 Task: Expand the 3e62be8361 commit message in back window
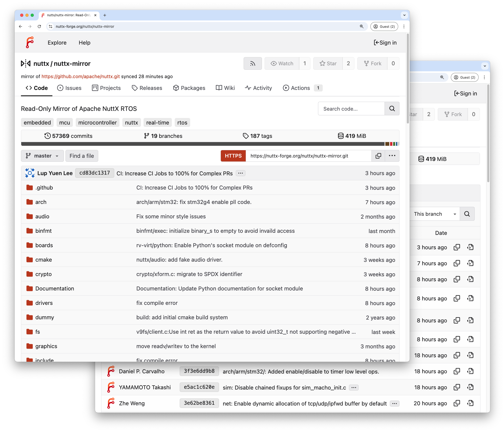[395, 403]
